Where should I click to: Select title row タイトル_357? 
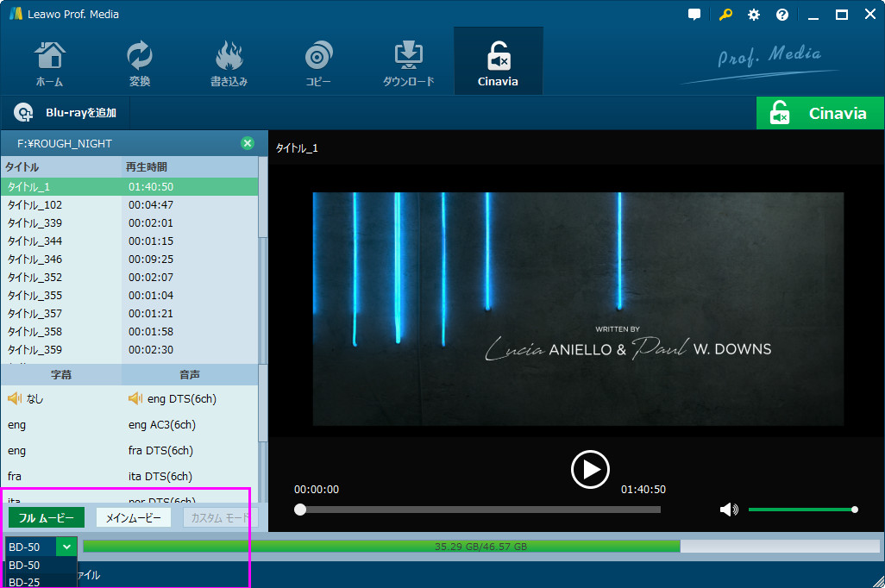(129, 313)
